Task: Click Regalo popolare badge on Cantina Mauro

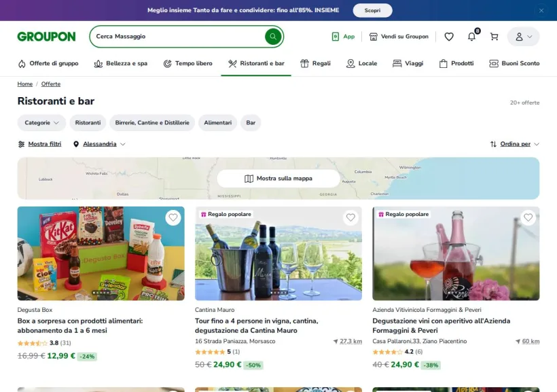Action: point(226,214)
